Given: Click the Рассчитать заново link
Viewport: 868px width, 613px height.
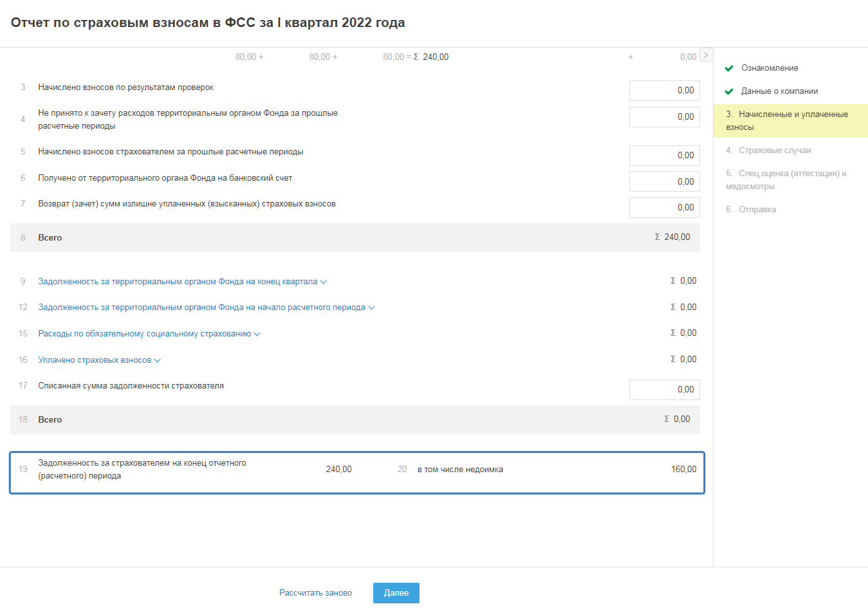Looking at the screenshot, I should coord(315,593).
